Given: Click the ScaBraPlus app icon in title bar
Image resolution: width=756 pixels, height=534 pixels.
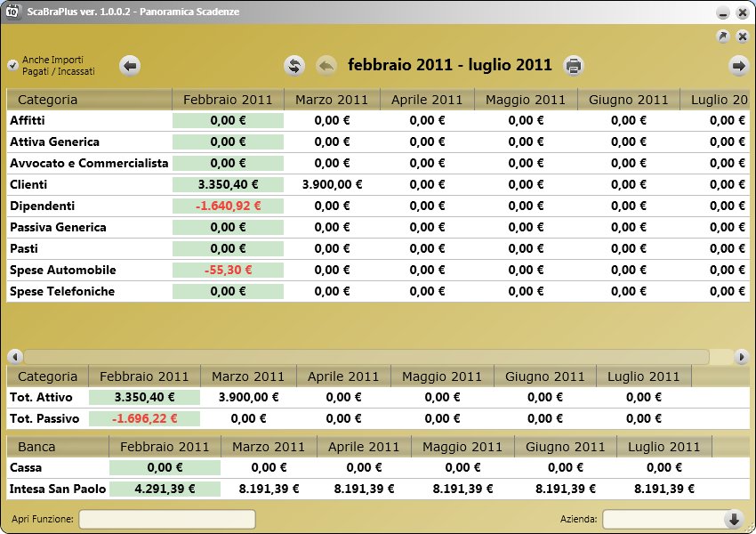Looking at the screenshot, I should [12, 11].
